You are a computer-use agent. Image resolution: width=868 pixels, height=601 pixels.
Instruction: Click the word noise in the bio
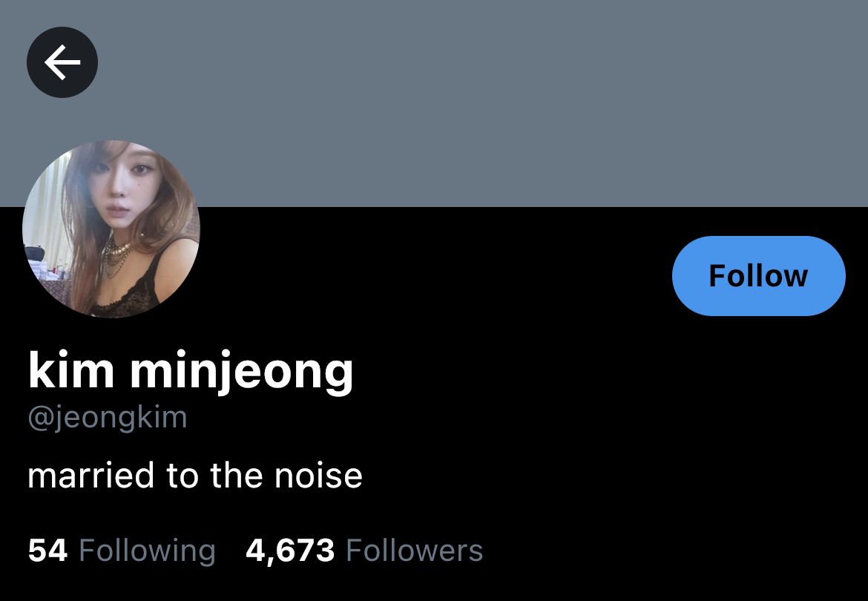pos(318,476)
